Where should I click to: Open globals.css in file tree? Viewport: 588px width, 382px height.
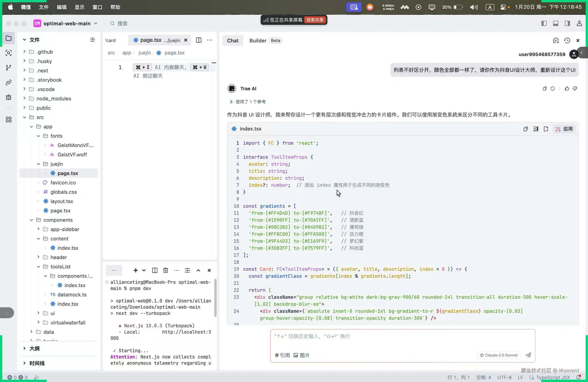(x=63, y=192)
